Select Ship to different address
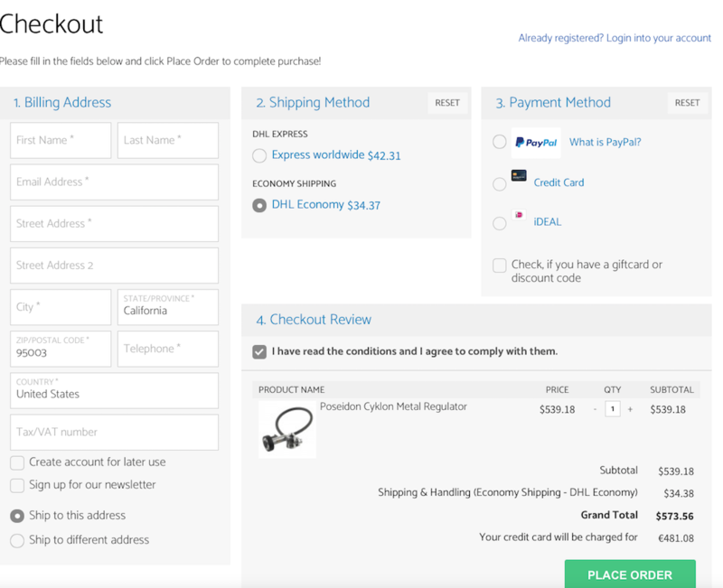The image size is (723, 588). 17,540
